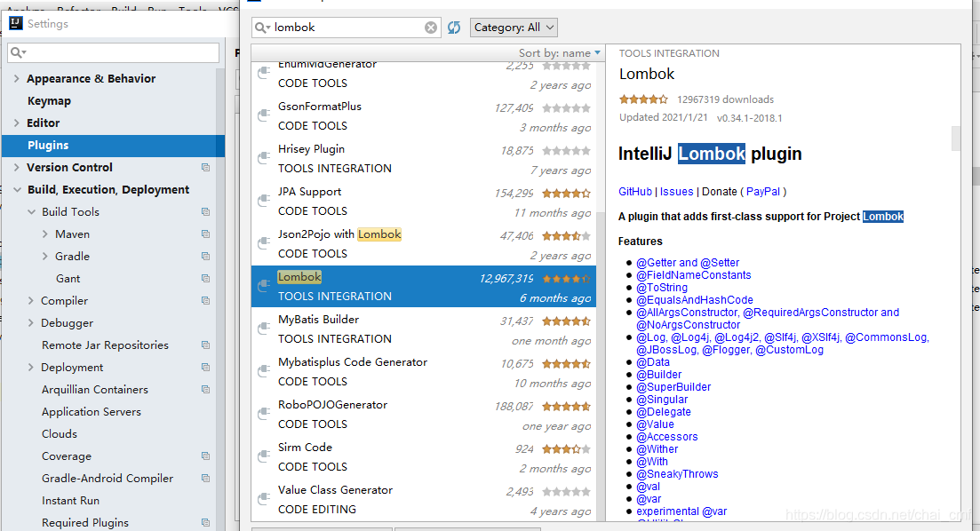Click the project-level icon beside Required Plugins
980x531 pixels.
[x=205, y=522]
